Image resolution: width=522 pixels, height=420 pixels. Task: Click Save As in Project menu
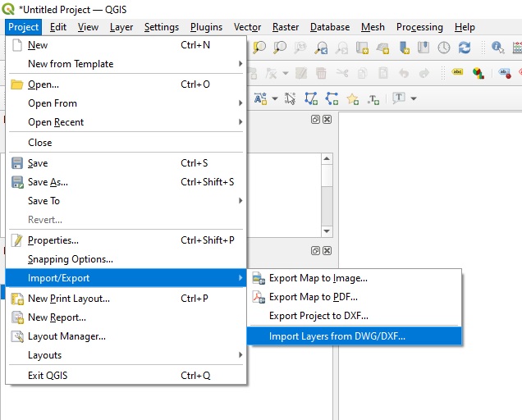(48, 182)
